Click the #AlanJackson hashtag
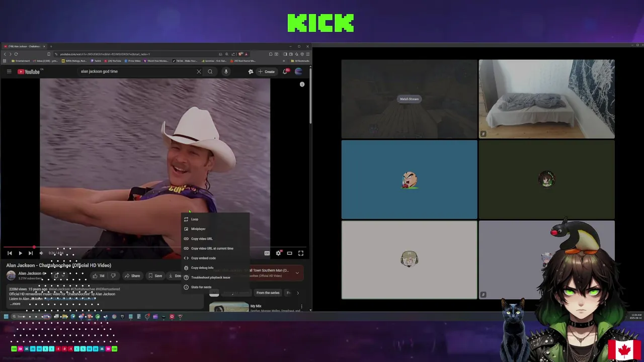The width and height of the screenshot is (644, 362). pyautogui.click(x=59, y=289)
